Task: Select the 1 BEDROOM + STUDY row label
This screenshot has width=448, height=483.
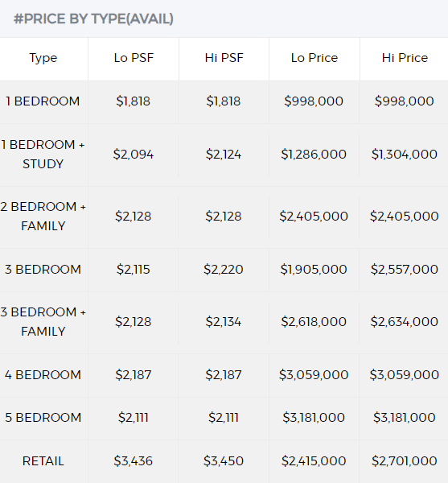Action: [x=43, y=155]
